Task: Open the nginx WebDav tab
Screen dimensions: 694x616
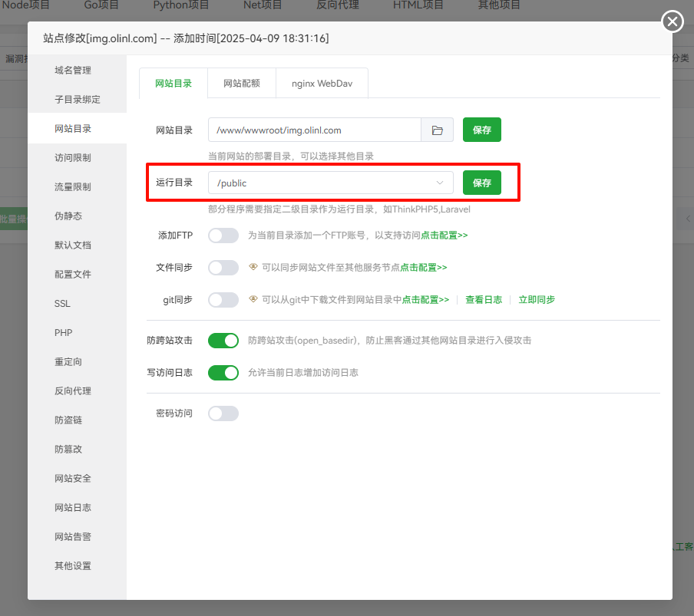Action: tap(322, 83)
